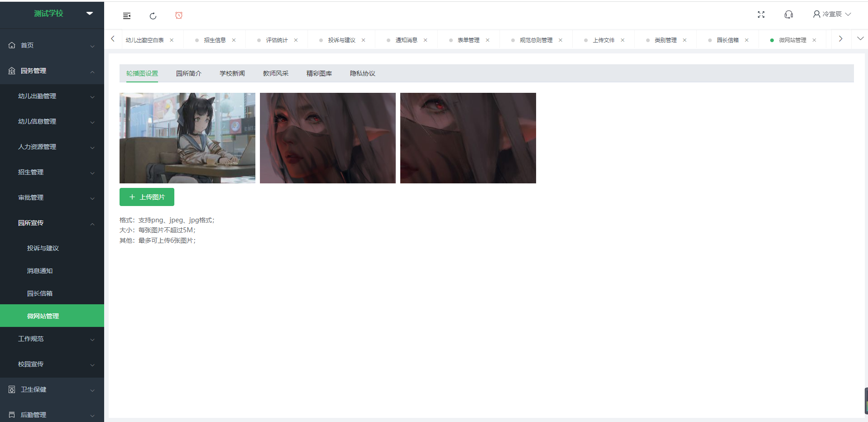Expand 审批管理 submenu
This screenshot has width=868, height=422.
(x=92, y=198)
